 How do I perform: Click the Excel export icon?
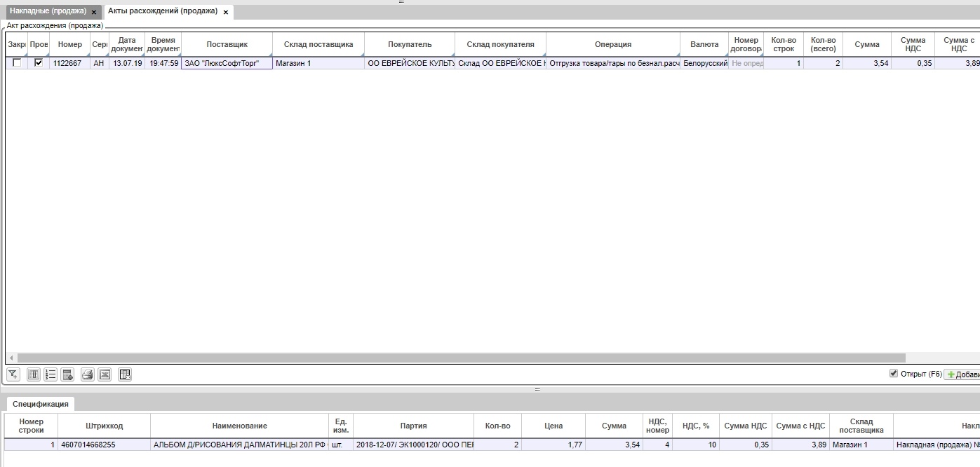coord(105,375)
